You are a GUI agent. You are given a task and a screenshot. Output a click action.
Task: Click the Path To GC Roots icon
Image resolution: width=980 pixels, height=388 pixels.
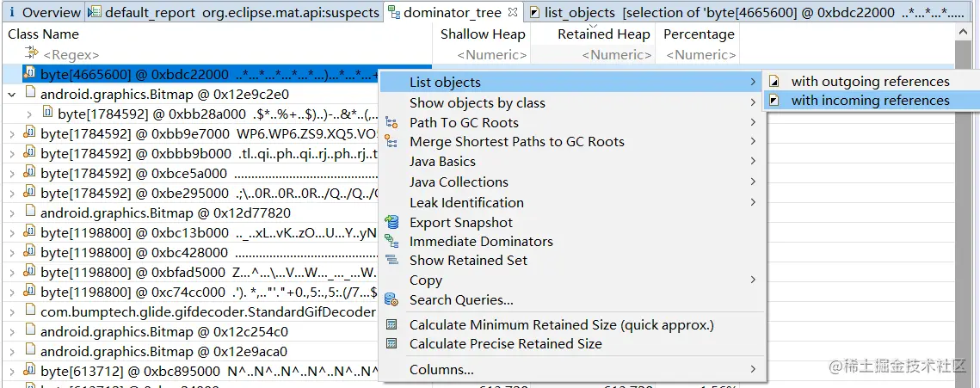point(391,122)
